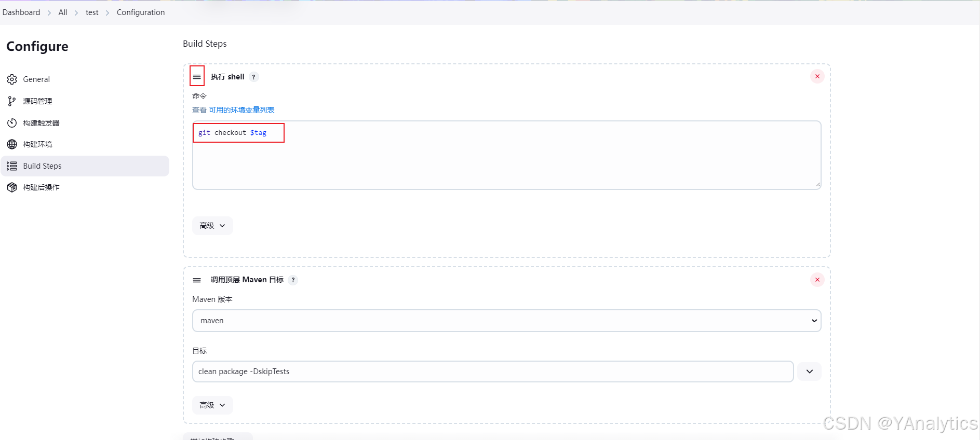Open test breadcrumb link
This screenshot has width=980, height=440.
point(92,12)
